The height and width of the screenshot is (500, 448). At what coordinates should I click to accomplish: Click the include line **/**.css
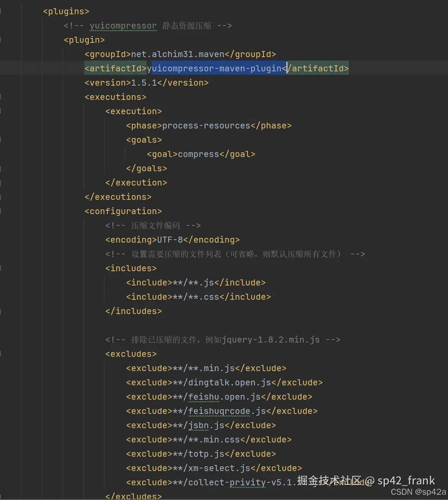click(198, 297)
